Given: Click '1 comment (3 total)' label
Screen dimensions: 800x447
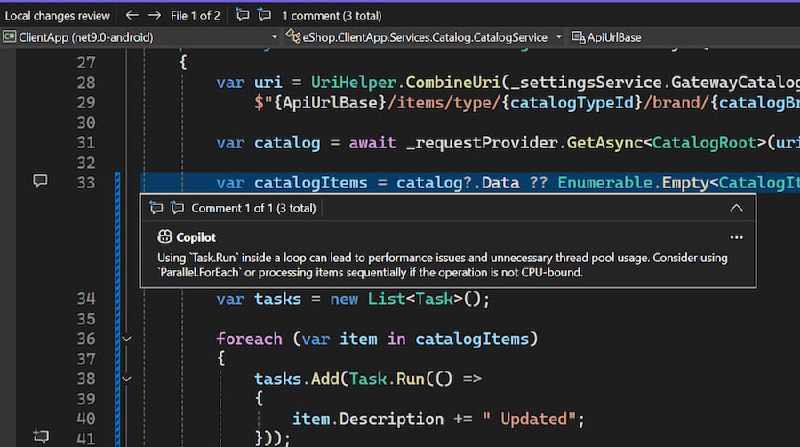Looking at the screenshot, I should tap(332, 16).
